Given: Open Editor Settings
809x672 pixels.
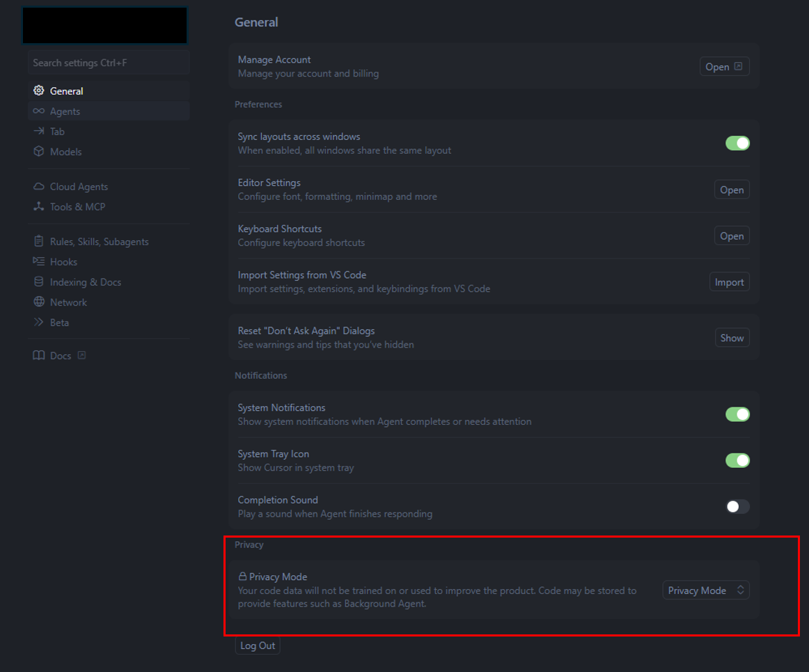Looking at the screenshot, I should click(732, 189).
